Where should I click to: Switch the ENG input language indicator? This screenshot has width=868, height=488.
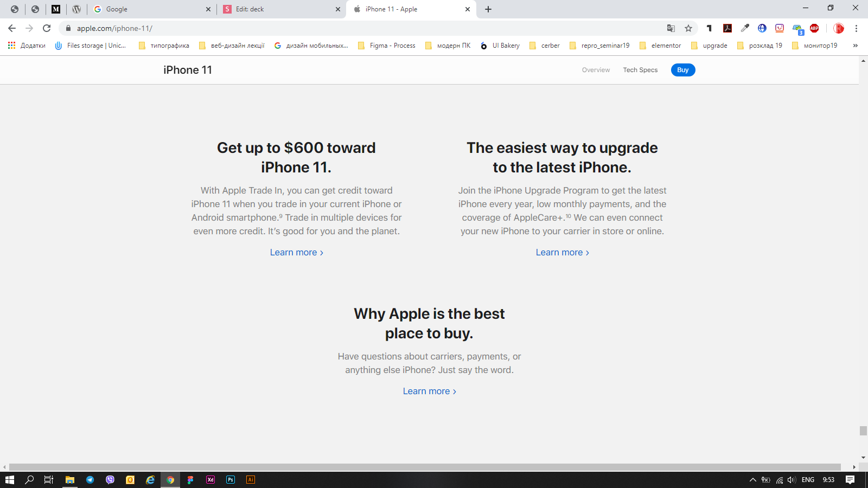(808, 480)
